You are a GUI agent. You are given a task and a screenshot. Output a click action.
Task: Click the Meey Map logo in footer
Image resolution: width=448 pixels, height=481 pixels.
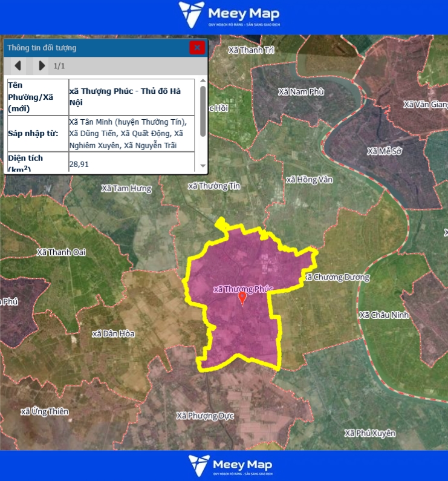[x=230, y=466]
